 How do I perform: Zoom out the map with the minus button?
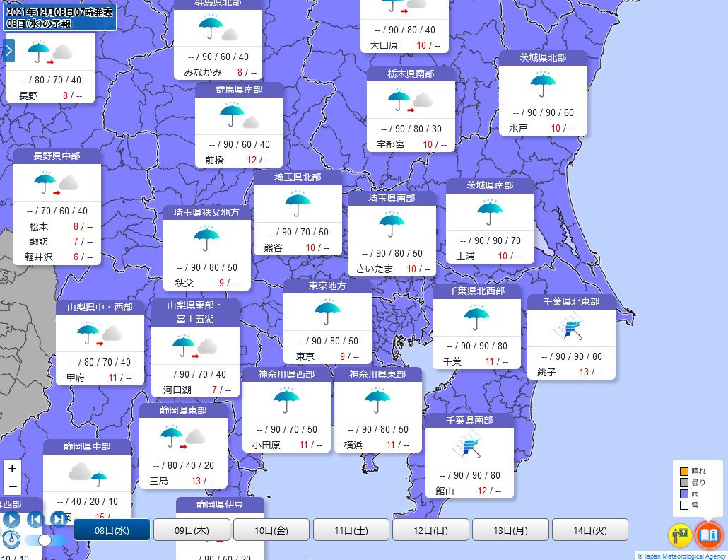[x=13, y=486]
